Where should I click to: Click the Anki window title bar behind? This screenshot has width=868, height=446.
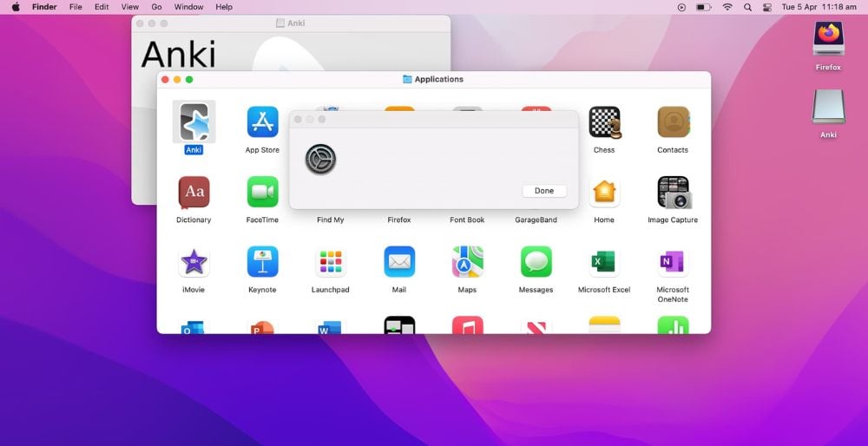(291, 23)
